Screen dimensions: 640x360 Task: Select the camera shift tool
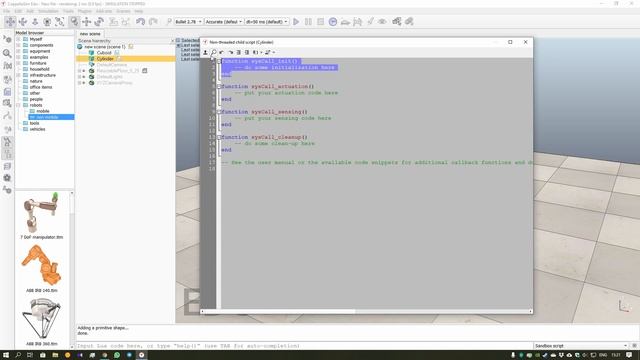(35, 22)
